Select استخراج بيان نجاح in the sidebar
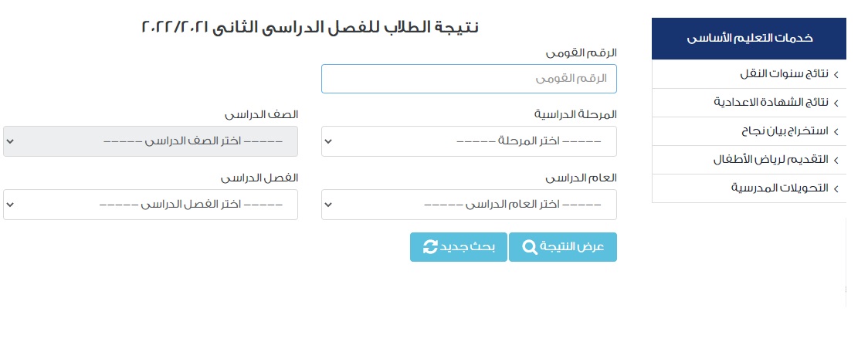This screenshot has width=868, height=349. 749,131
